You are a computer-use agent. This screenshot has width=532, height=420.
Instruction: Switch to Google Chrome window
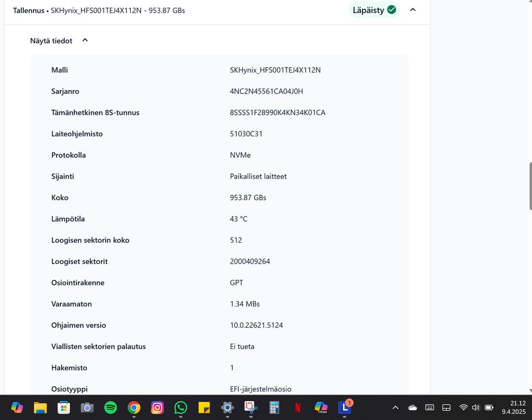[x=134, y=407]
